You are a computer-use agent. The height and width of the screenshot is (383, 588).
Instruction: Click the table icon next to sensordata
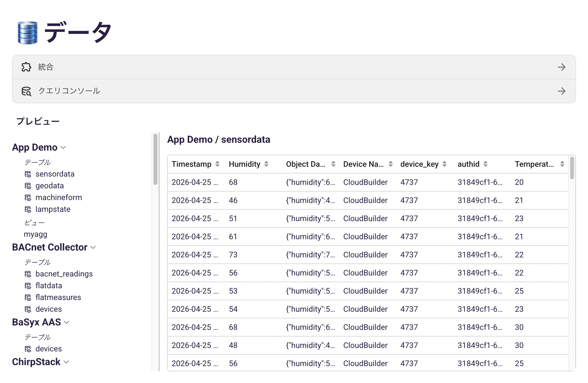point(28,174)
